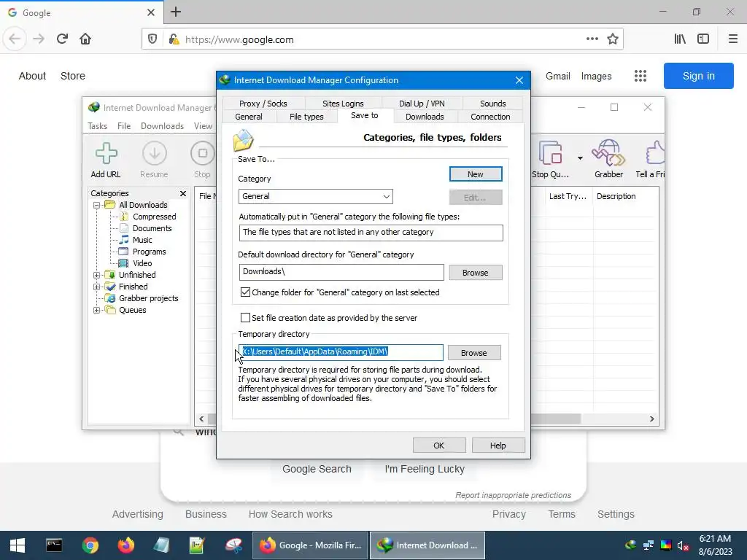Open the Category combo box showing General

315,196
